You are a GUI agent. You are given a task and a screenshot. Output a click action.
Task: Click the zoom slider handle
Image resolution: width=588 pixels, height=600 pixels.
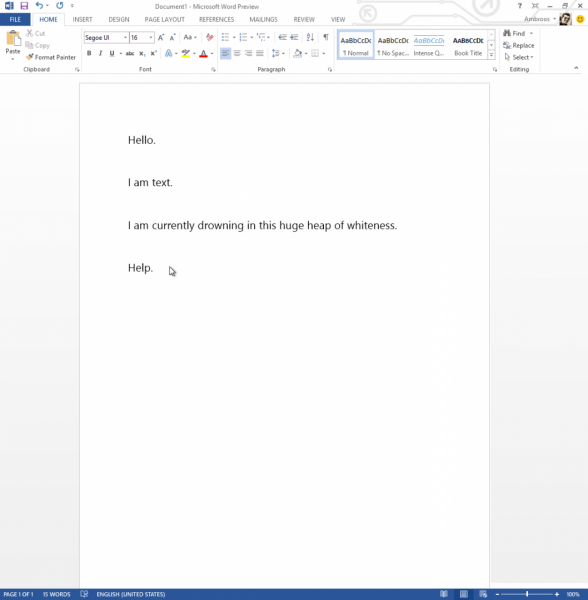tap(527, 594)
